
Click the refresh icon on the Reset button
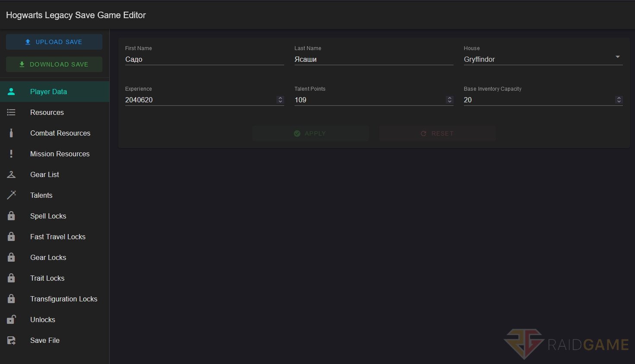tap(423, 133)
